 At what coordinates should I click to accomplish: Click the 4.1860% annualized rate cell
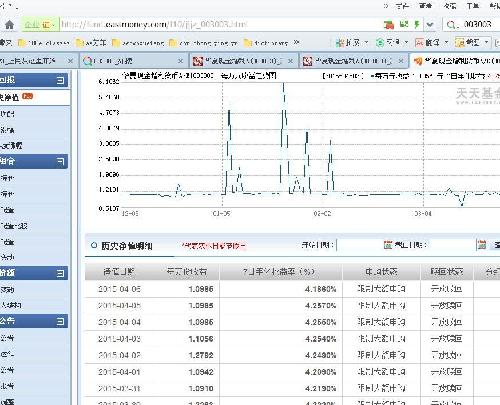[x=320, y=289]
